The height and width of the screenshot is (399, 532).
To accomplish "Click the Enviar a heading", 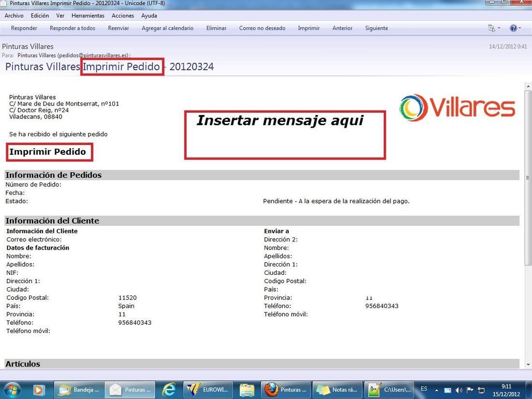I will pos(277,231).
